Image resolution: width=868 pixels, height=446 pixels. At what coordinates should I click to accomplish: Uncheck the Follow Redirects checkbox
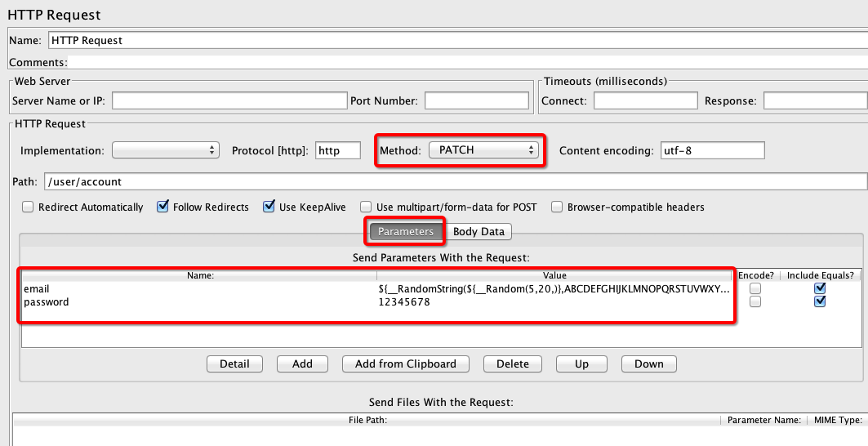[x=162, y=207]
